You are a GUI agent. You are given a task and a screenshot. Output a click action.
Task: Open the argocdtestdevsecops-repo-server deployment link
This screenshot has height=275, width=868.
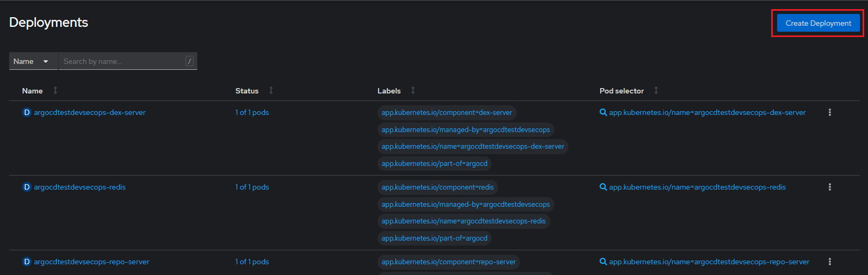coord(91,262)
